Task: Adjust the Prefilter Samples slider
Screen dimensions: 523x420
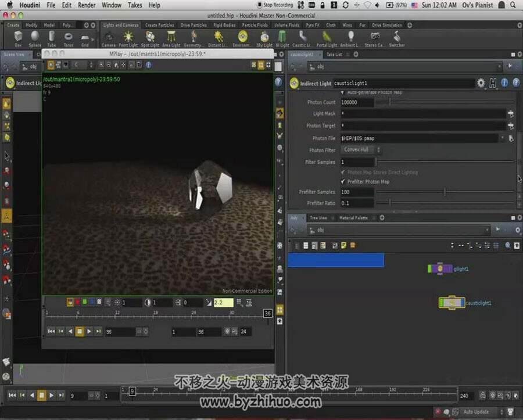Action: coord(445,192)
